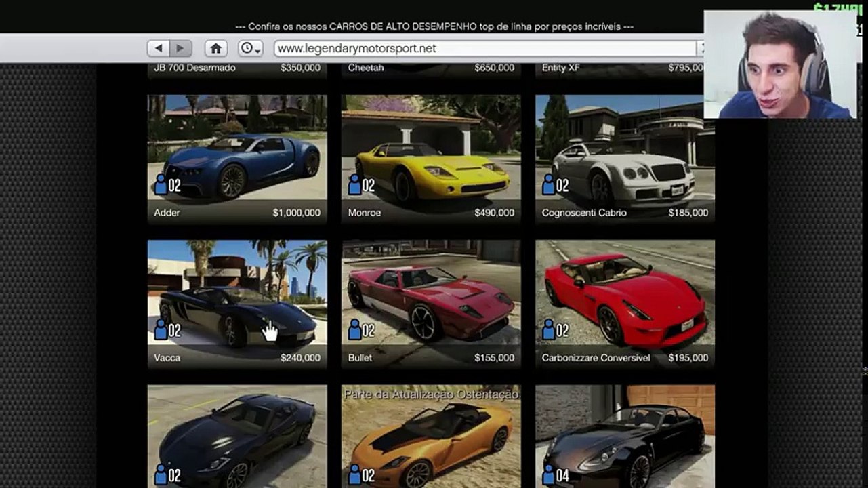
Task: Select the Adder car name
Action: [x=167, y=213]
